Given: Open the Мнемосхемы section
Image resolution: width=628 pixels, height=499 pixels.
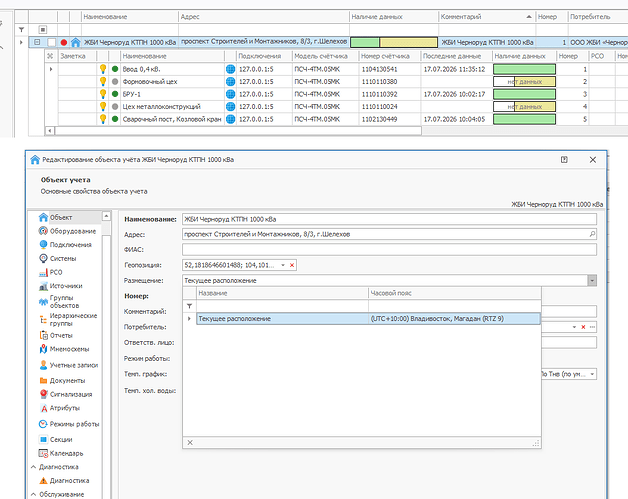Looking at the screenshot, I should click(x=64, y=349).
